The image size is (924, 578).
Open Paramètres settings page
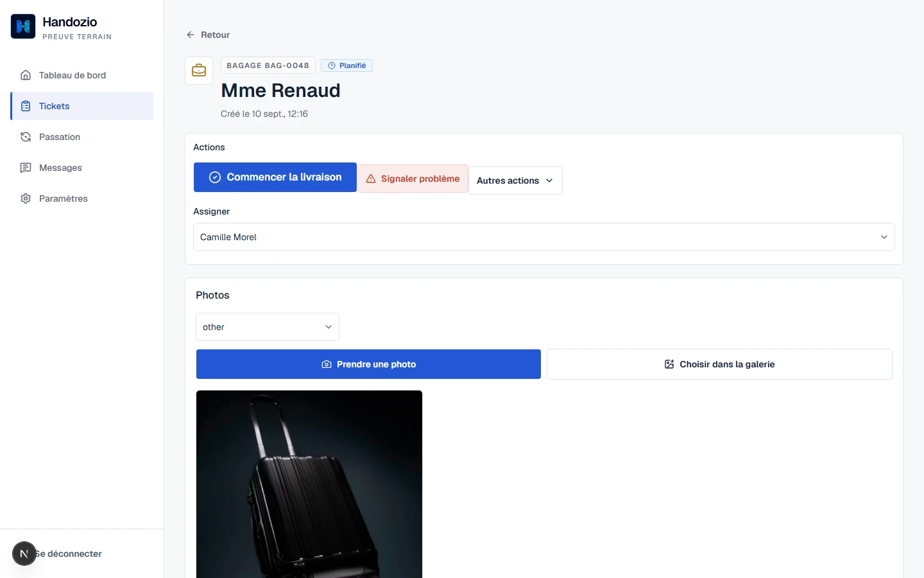point(81,198)
